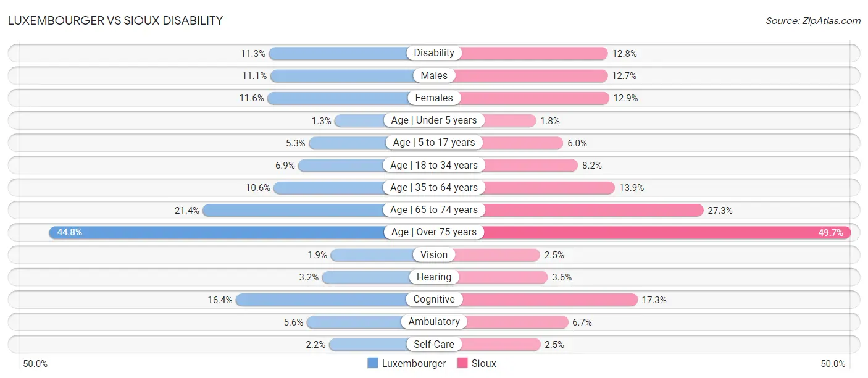The width and height of the screenshot is (868, 378).
Task: Select the Hearing category label
Action: point(434,277)
